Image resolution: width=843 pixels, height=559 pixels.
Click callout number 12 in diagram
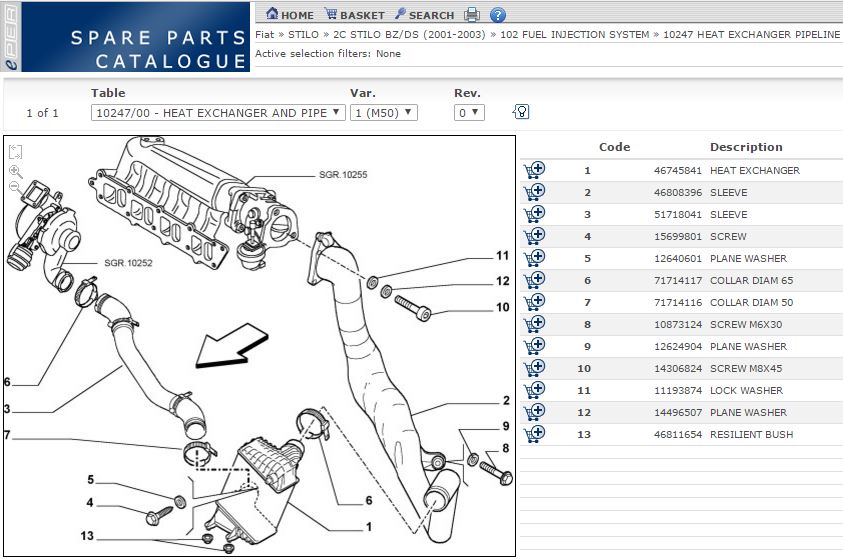(x=502, y=281)
